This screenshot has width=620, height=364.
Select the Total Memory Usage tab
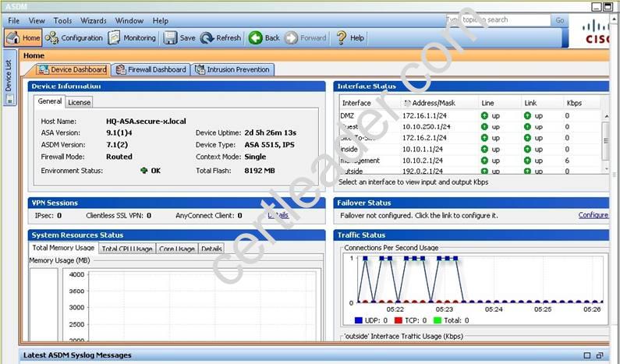click(x=63, y=247)
